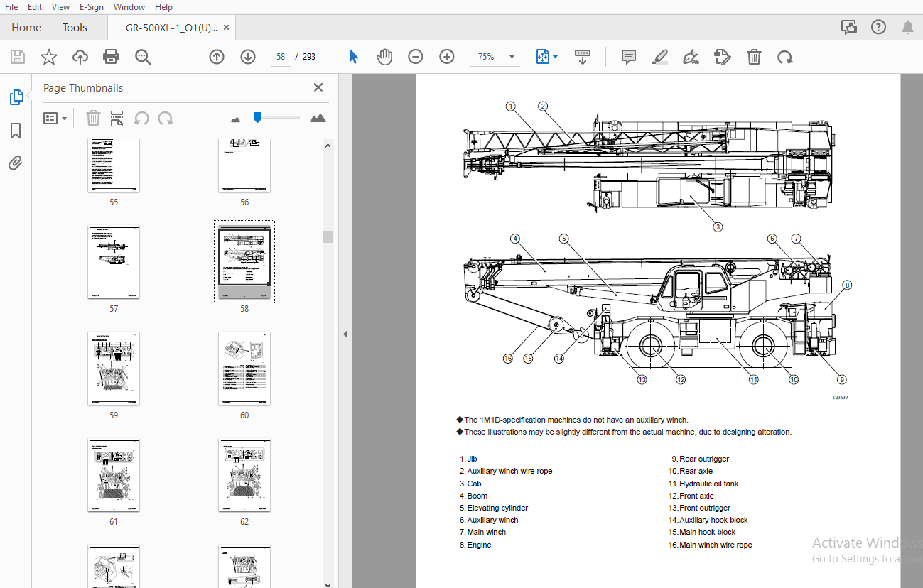Open the Sign document pen icon

click(691, 57)
